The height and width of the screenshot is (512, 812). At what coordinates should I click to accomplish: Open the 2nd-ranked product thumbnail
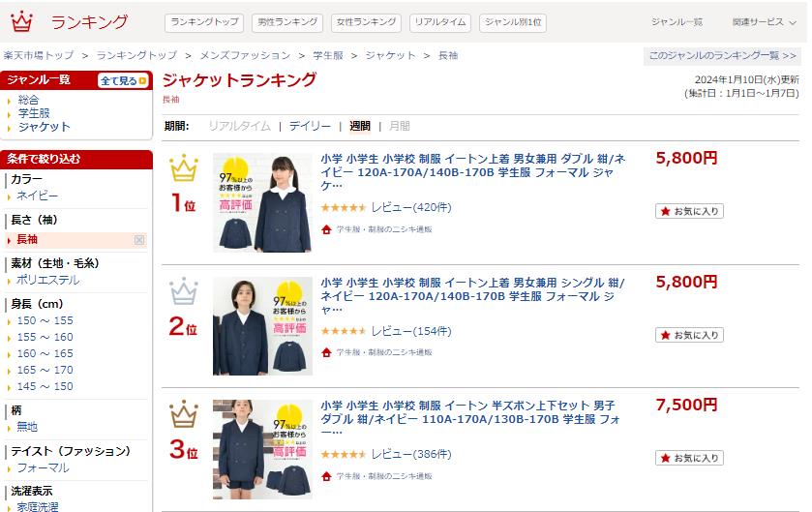pyautogui.click(x=262, y=326)
